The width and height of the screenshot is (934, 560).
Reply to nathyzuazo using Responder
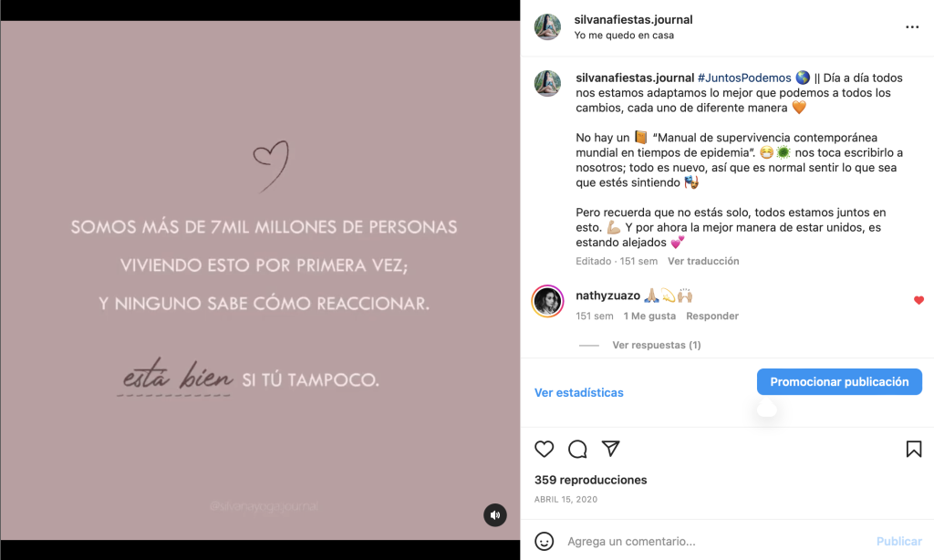pyautogui.click(x=711, y=316)
